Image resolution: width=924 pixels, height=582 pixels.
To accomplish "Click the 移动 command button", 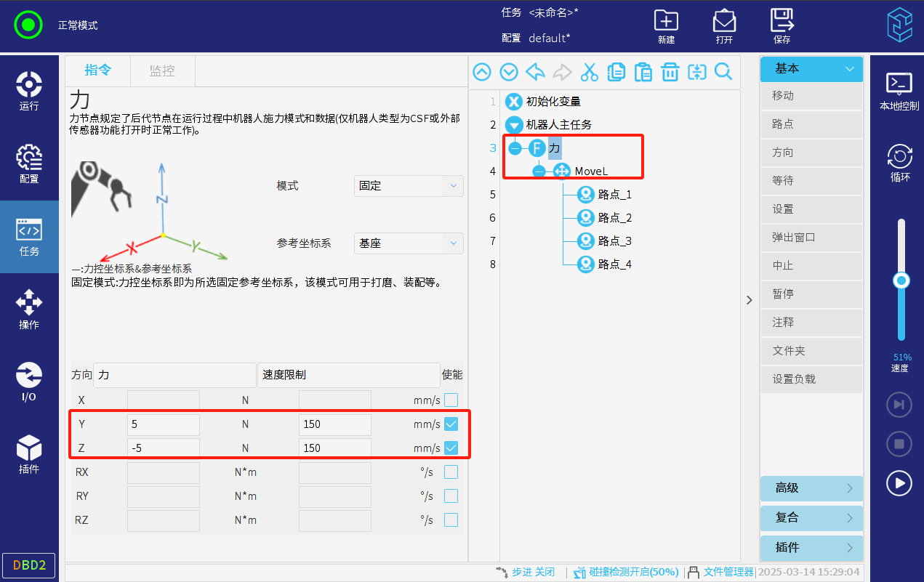I will [811, 96].
